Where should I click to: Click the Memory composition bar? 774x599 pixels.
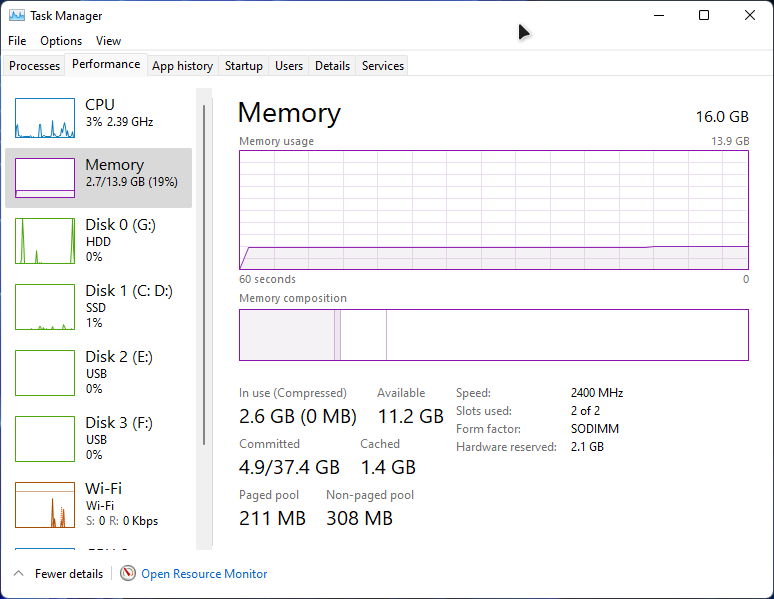(494, 335)
